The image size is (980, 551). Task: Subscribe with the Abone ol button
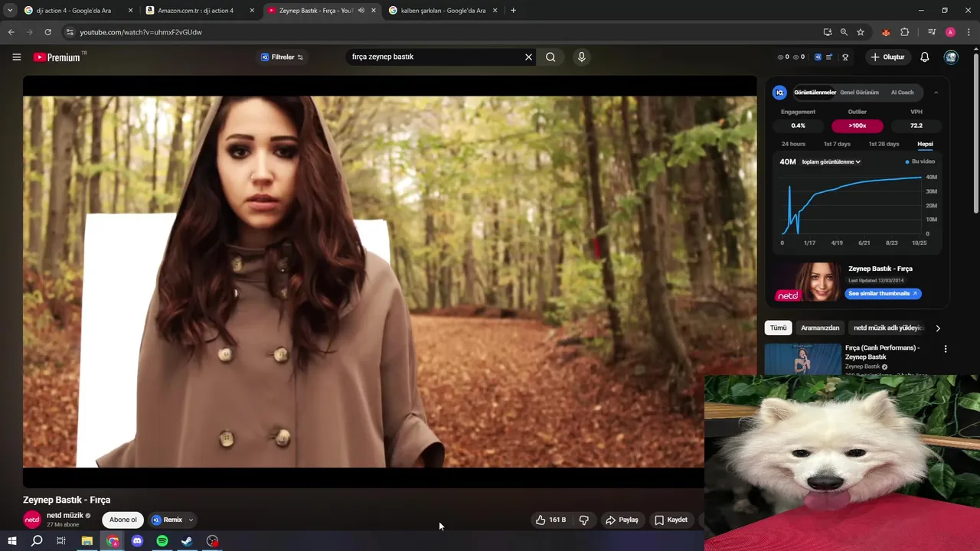122,520
